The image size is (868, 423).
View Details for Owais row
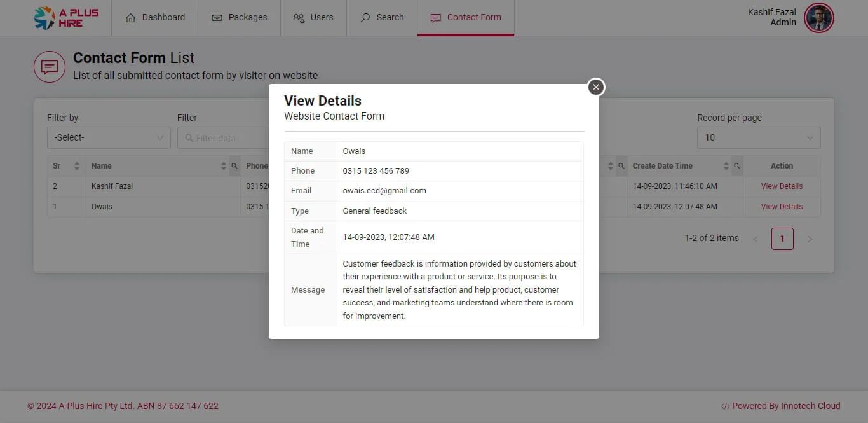coord(782,207)
